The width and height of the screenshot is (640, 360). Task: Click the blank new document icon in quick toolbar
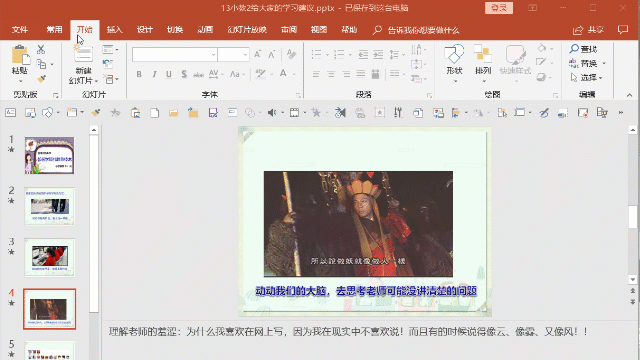(x=155, y=113)
